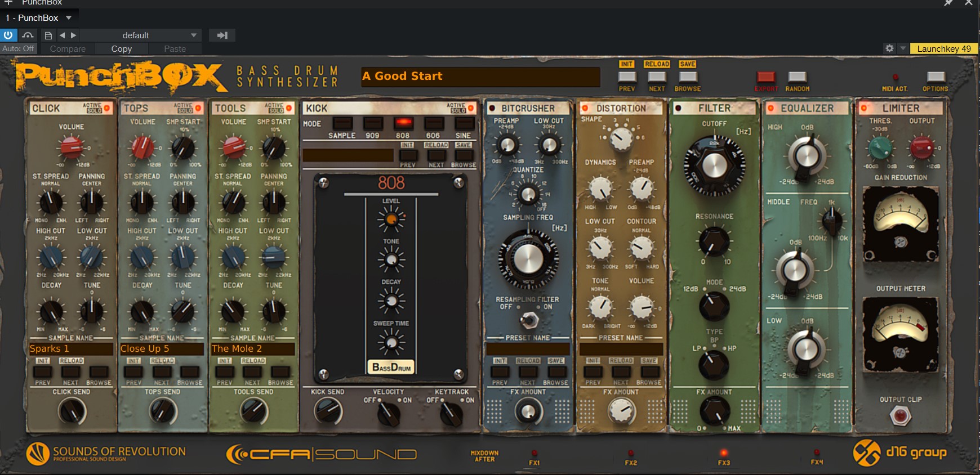Toggle the plugin power bypass button

click(8, 35)
